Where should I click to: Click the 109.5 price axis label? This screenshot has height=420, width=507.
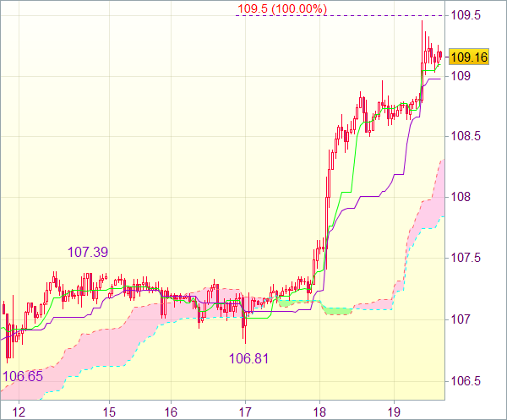click(466, 15)
